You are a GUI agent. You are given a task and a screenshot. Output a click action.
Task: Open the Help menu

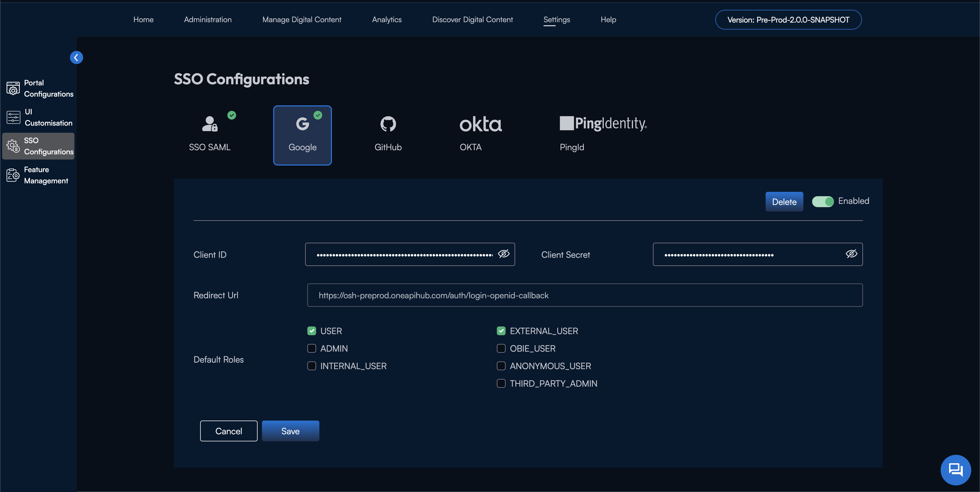click(x=608, y=19)
